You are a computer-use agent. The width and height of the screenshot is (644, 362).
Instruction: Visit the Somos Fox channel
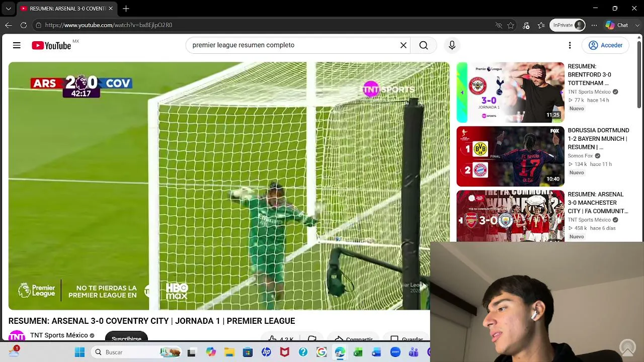click(580, 156)
